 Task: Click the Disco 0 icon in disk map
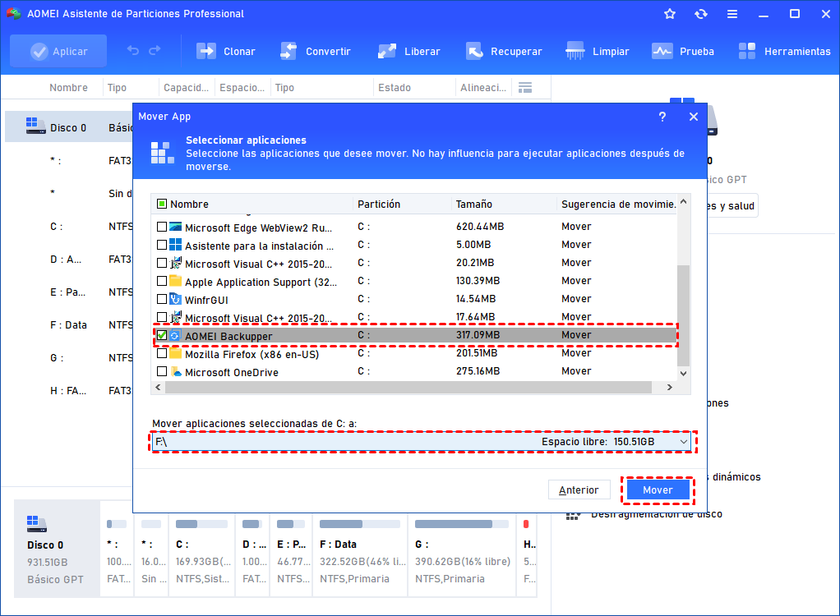coord(36,524)
